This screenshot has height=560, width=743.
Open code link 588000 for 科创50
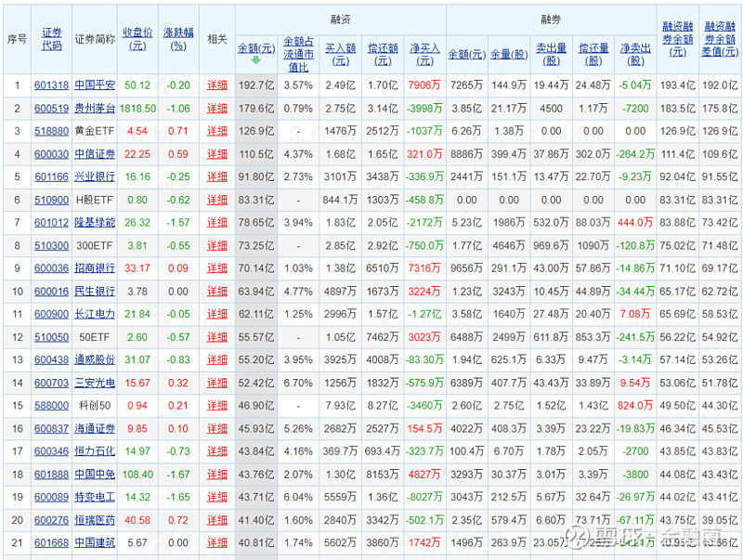point(52,406)
